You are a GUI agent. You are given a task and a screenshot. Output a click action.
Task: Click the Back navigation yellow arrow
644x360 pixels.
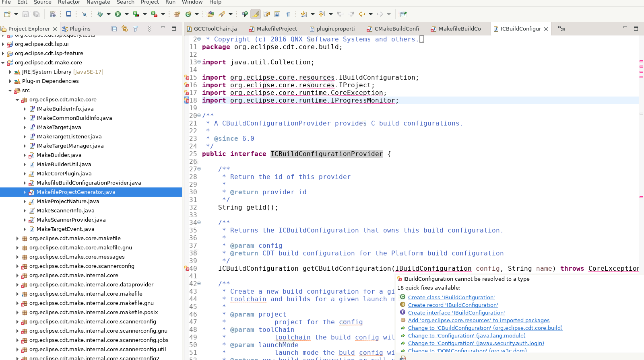tap(361, 14)
